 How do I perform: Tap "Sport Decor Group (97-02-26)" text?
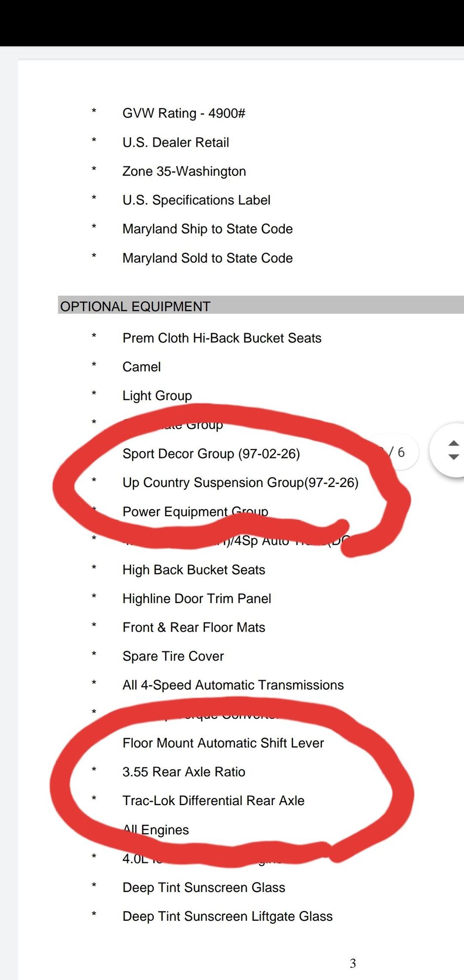pos(211,453)
